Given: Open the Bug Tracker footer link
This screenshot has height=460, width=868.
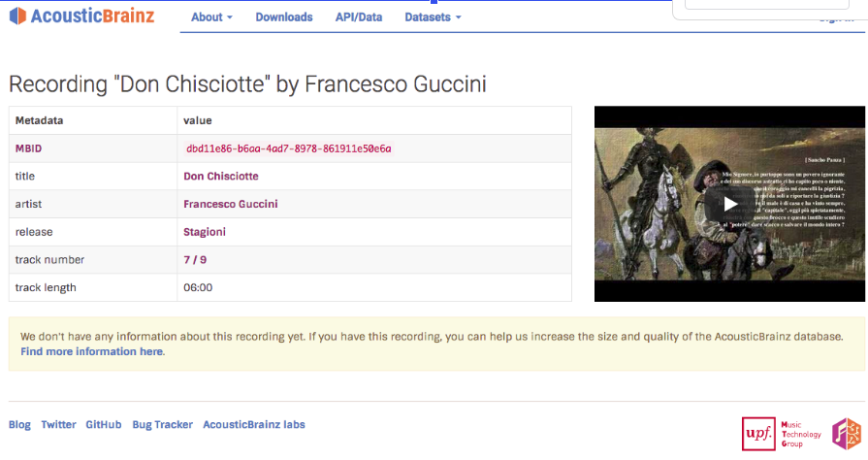Looking at the screenshot, I should coord(162,424).
